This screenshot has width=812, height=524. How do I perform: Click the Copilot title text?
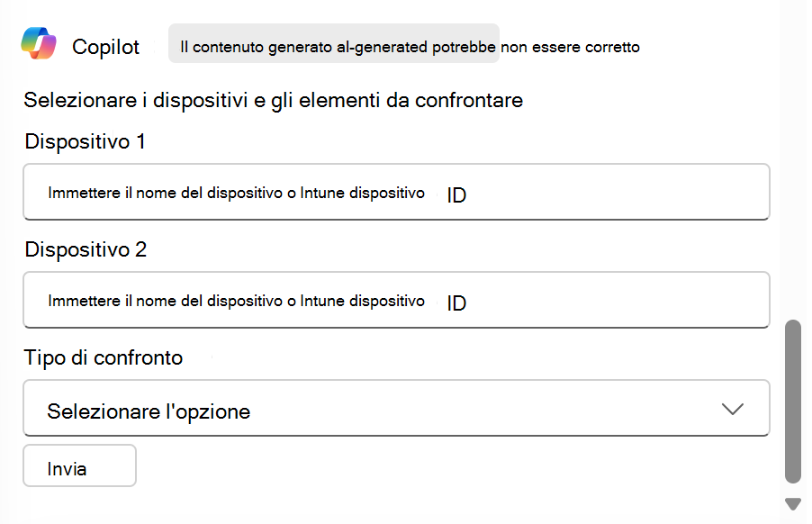[x=105, y=48]
